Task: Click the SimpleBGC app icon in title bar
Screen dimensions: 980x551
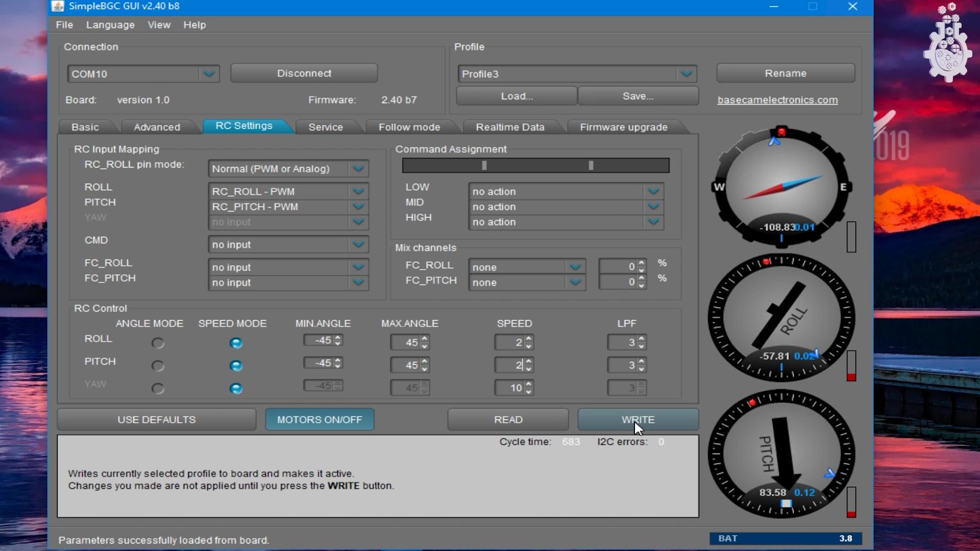Action: pyautogui.click(x=58, y=6)
